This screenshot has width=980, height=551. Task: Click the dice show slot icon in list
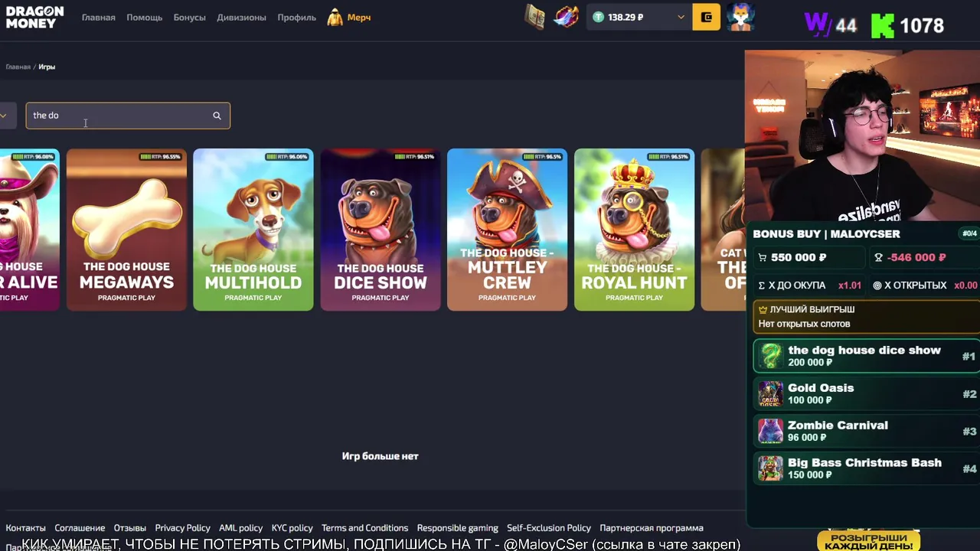pos(770,356)
